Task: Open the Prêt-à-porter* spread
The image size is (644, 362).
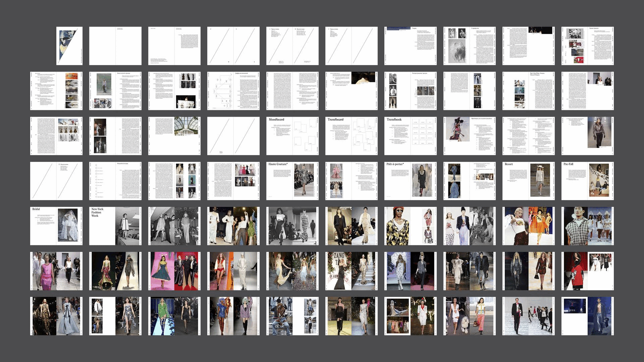Action: click(410, 181)
